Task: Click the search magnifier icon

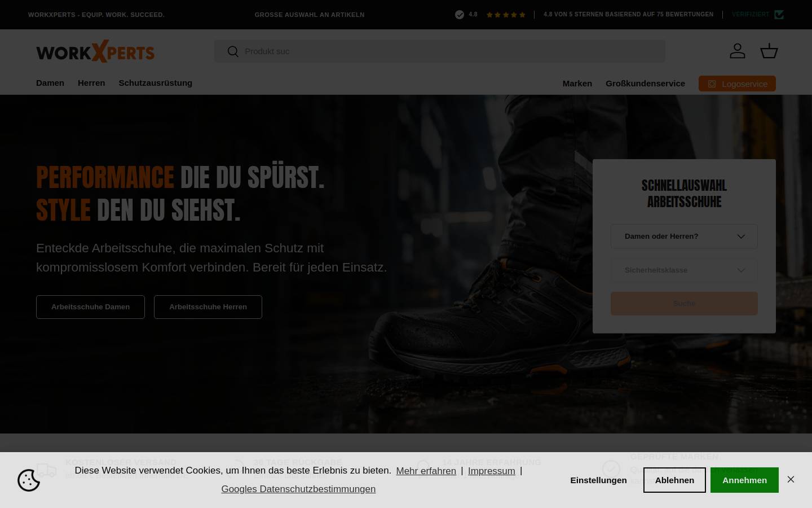Action: tap(233, 51)
